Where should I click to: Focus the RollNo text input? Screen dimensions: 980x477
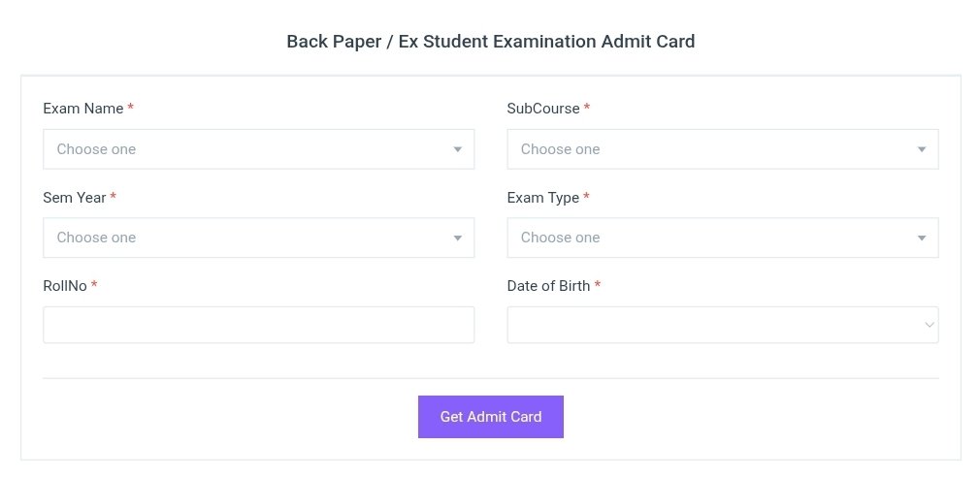258,325
